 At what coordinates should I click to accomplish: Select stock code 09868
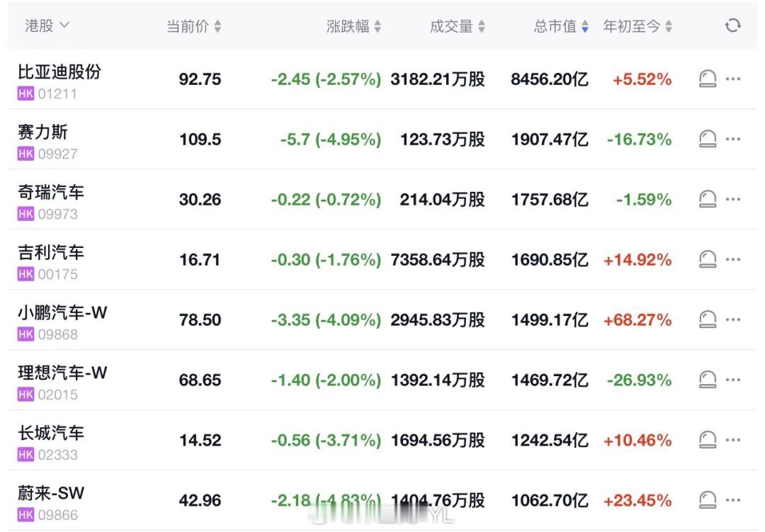57,334
